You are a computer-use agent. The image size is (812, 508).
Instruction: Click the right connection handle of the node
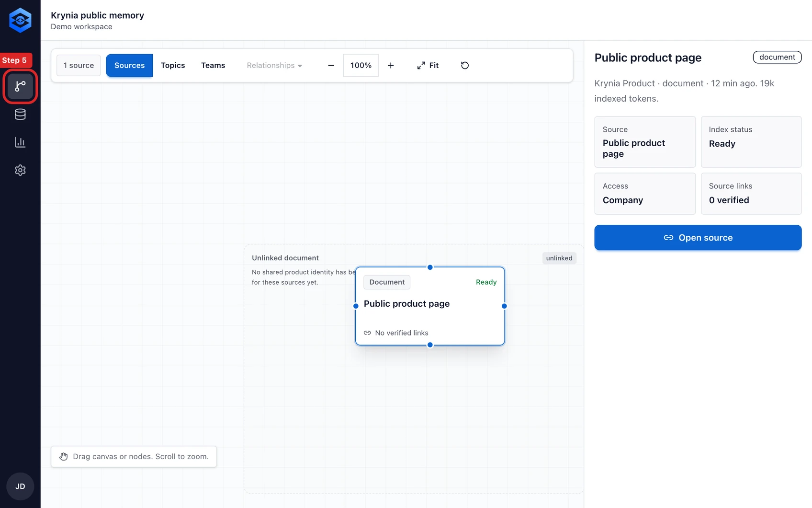point(504,306)
